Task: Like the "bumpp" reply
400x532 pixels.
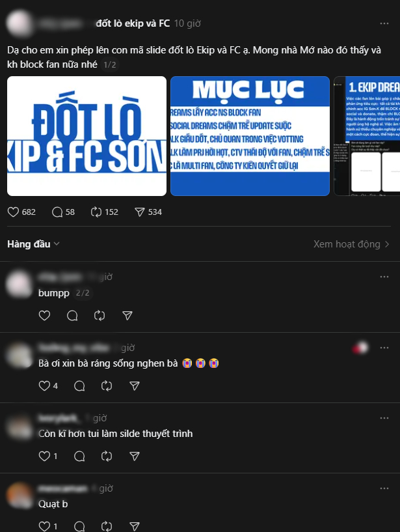Action: pyautogui.click(x=44, y=316)
